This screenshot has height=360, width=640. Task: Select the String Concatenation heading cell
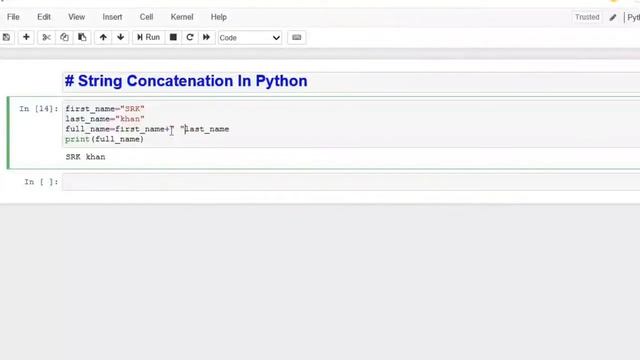(351, 81)
